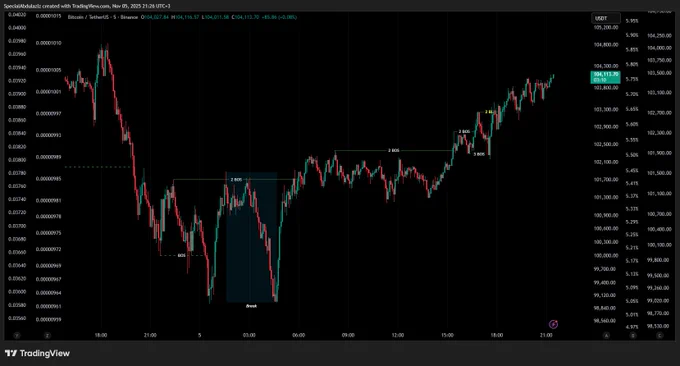
Task: Click the '0.04000' value on the left scale
Action: point(17,28)
